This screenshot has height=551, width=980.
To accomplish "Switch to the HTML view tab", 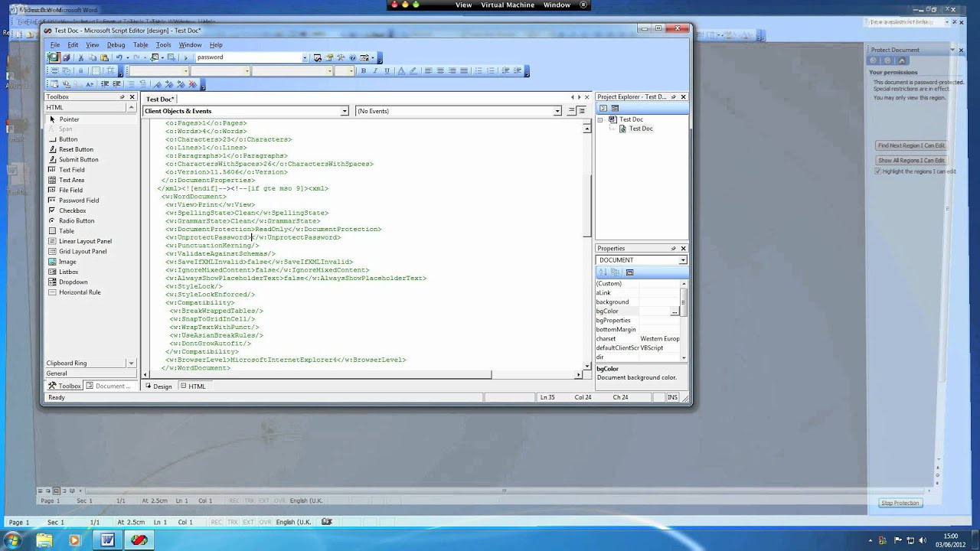I will click(x=193, y=386).
